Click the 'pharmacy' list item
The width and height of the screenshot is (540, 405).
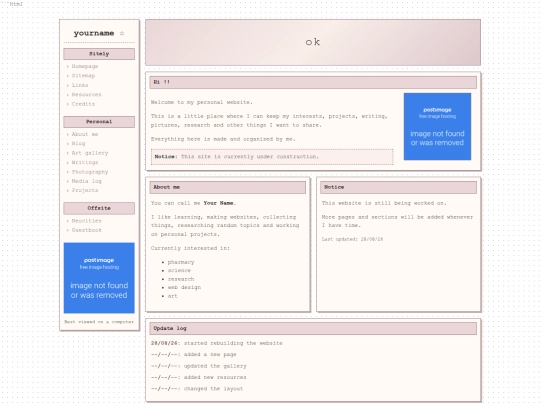(x=181, y=262)
